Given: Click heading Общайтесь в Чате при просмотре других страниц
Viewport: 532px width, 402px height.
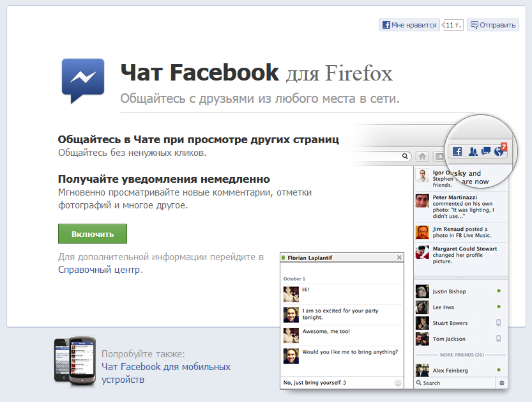Looking at the screenshot, I should [x=199, y=139].
